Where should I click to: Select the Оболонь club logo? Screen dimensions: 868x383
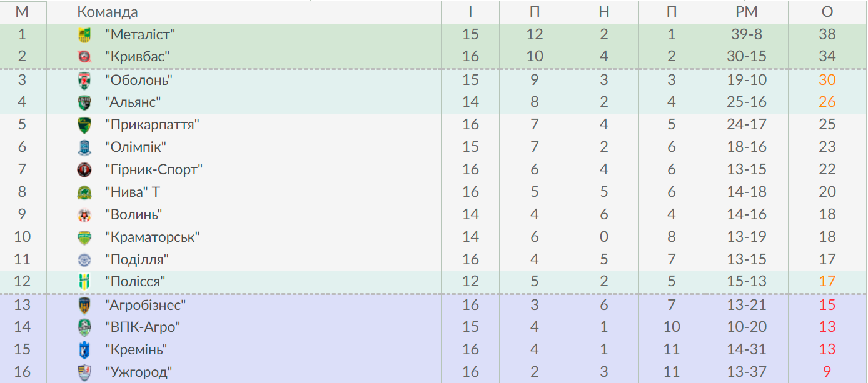pos(84,80)
